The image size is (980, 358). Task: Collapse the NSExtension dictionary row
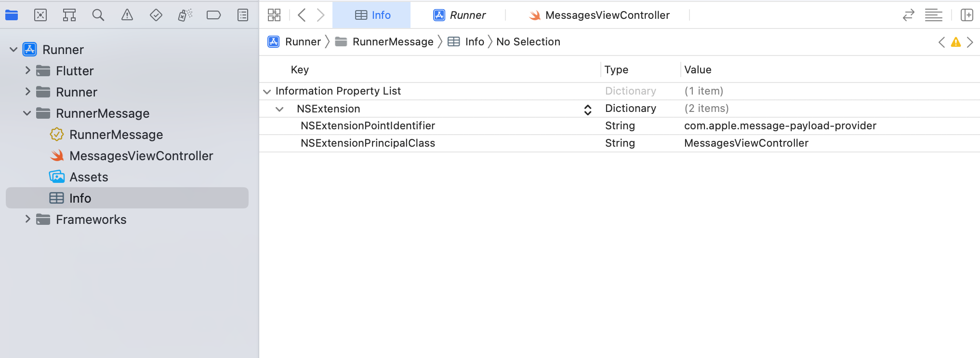click(279, 109)
